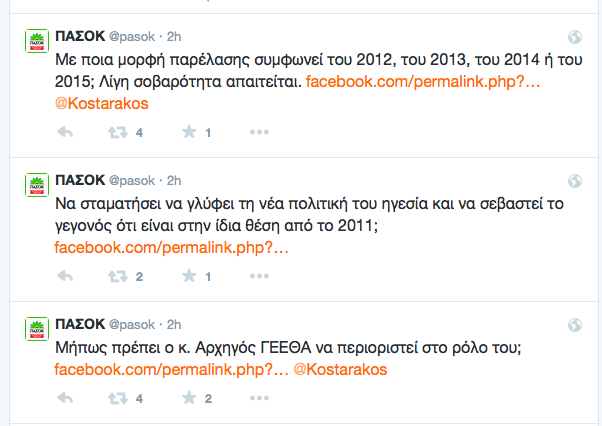Viewport: 602px width, 426px height.
Task: Favorite the first tweet with star icon
Action: (x=188, y=132)
